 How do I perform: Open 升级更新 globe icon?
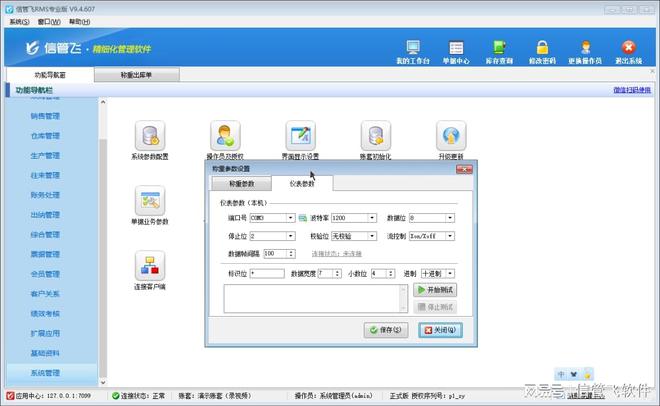[x=451, y=135]
